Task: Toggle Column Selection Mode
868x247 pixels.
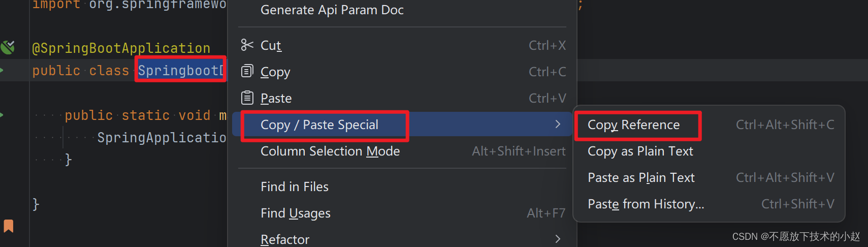Action: [x=330, y=151]
